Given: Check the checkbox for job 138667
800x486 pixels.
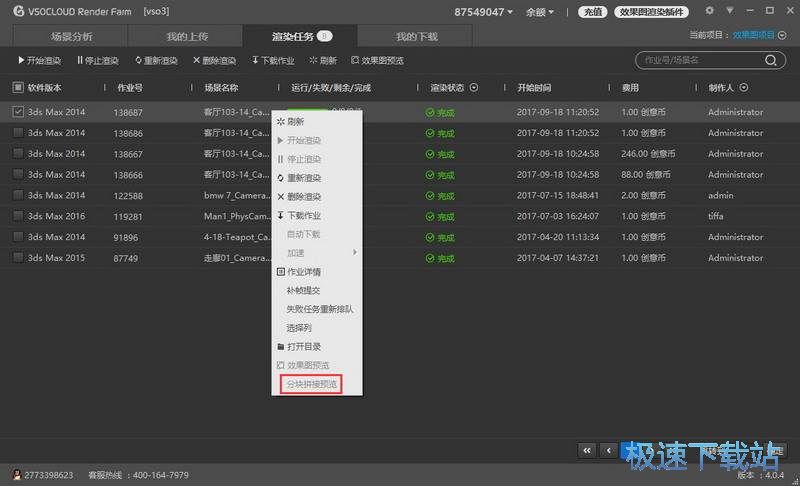Looking at the screenshot, I should click(x=18, y=154).
